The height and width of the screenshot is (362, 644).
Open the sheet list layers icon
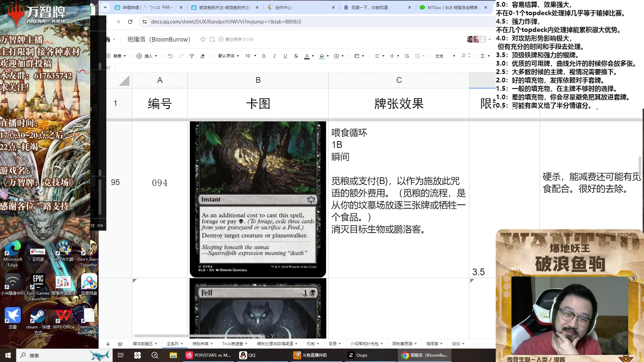point(120,344)
